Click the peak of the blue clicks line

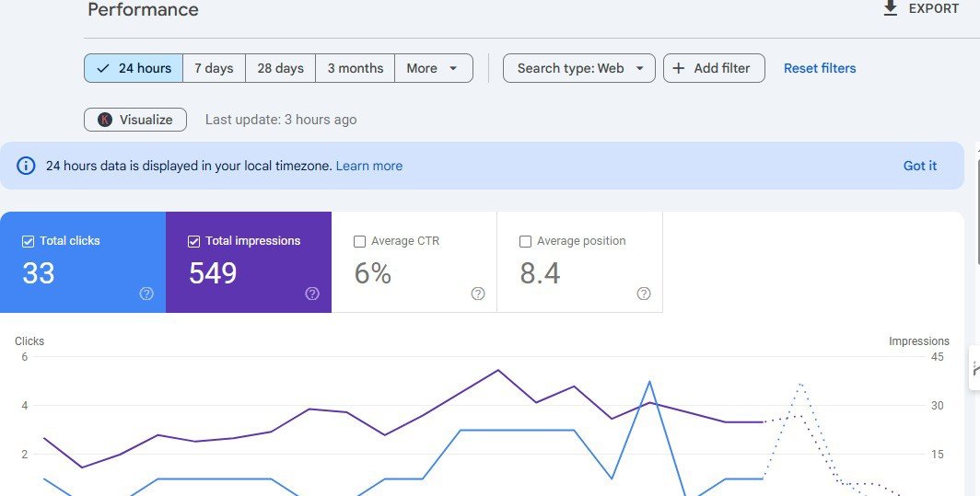tap(650, 381)
